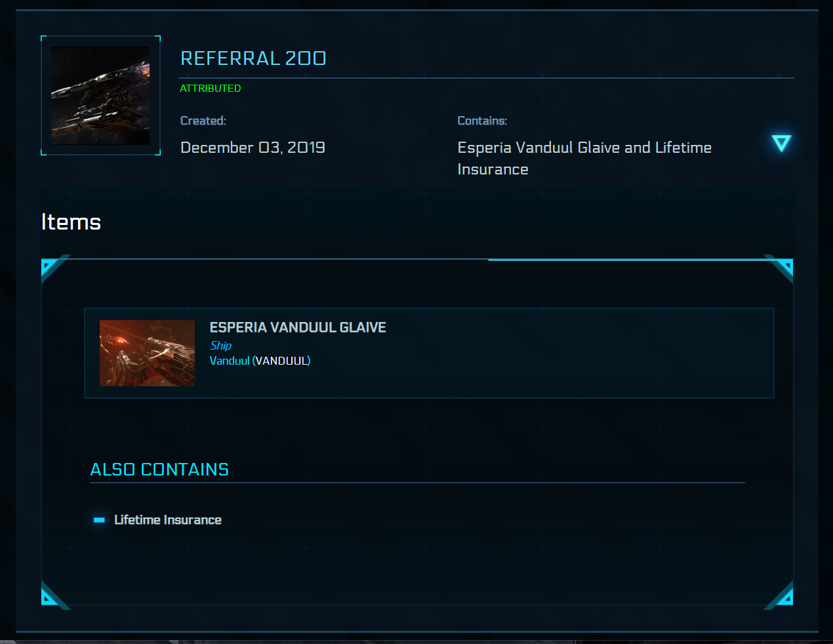Click the Created: field label
833x644 pixels.
pos(203,121)
